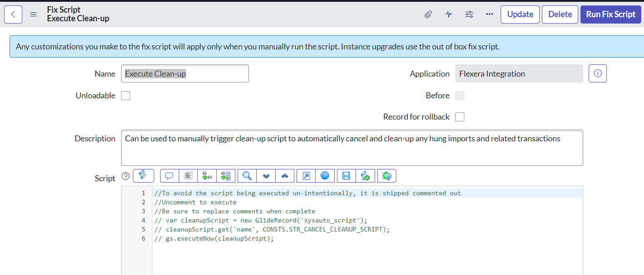Viewport: 644px width, 275px height.
Task: Click line 'Be sure to replace comments'
Action: click(x=234, y=211)
